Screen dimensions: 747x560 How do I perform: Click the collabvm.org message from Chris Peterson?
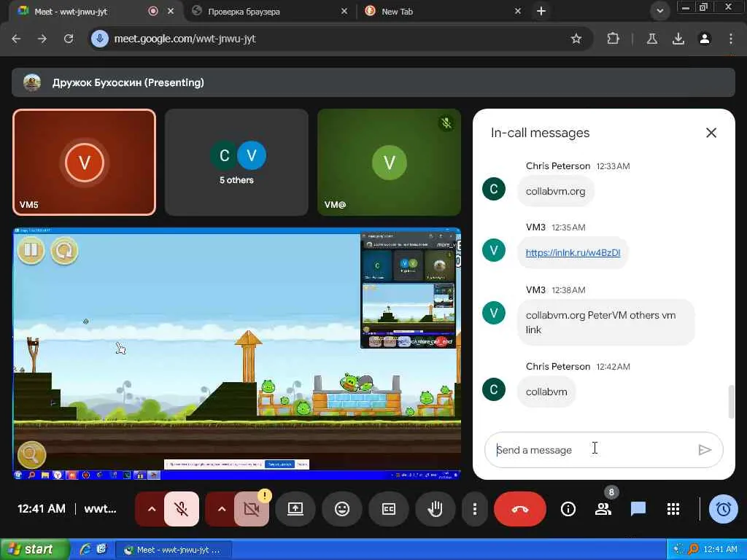click(x=555, y=192)
